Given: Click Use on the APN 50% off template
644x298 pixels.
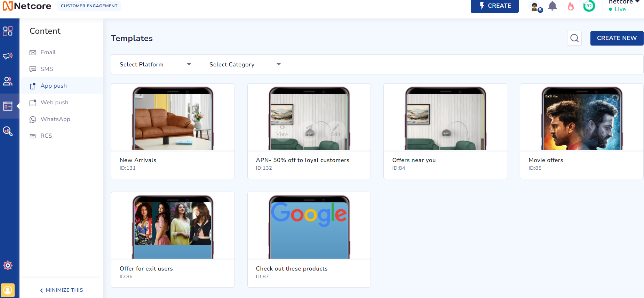Looking at the screenshot, I should click(309, 131).
